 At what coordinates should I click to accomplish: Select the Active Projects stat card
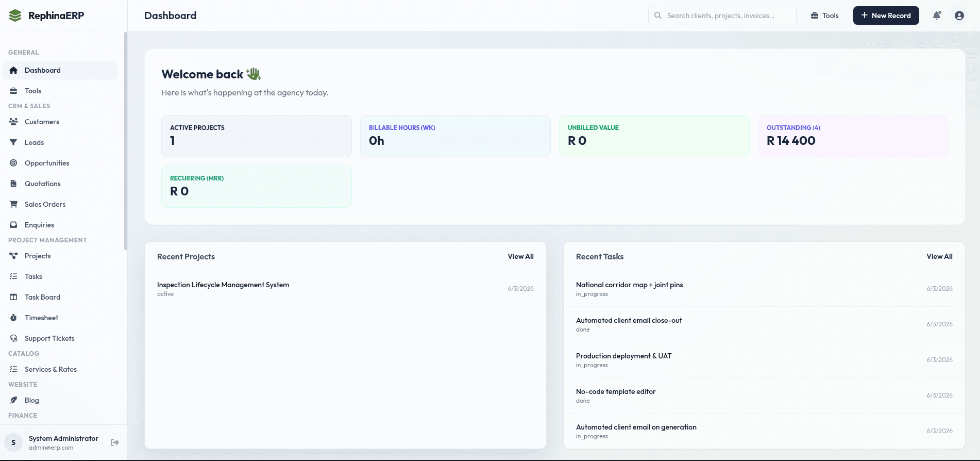[x=257, y=136]
